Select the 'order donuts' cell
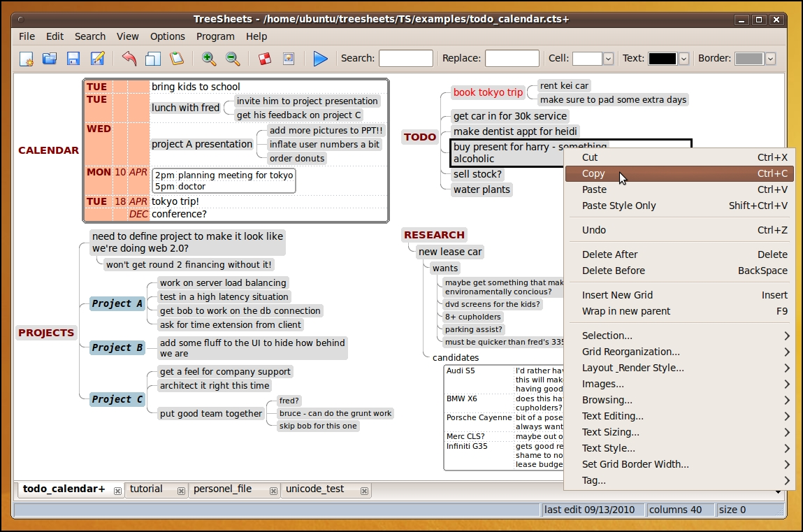Image resolution: width=803 pixels, height=532 pixels. (x=297, y=159)
